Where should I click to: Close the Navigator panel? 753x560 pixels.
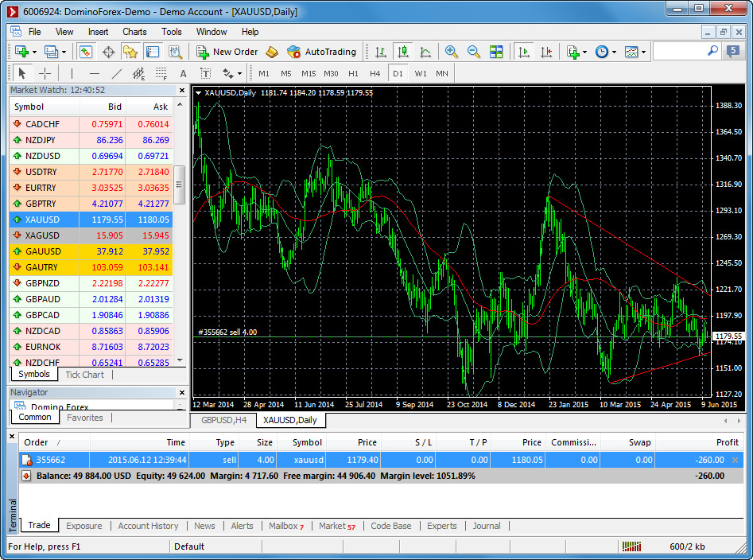182,392
